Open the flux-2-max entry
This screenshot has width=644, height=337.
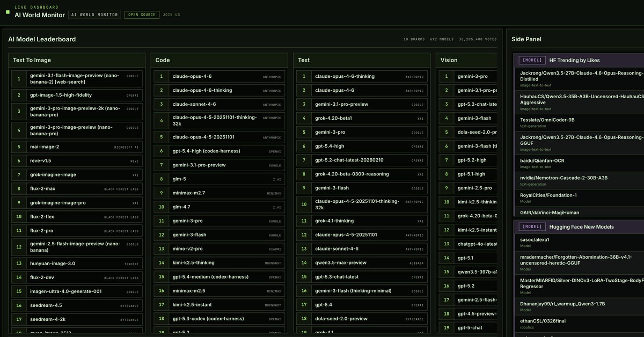(76, 189)
